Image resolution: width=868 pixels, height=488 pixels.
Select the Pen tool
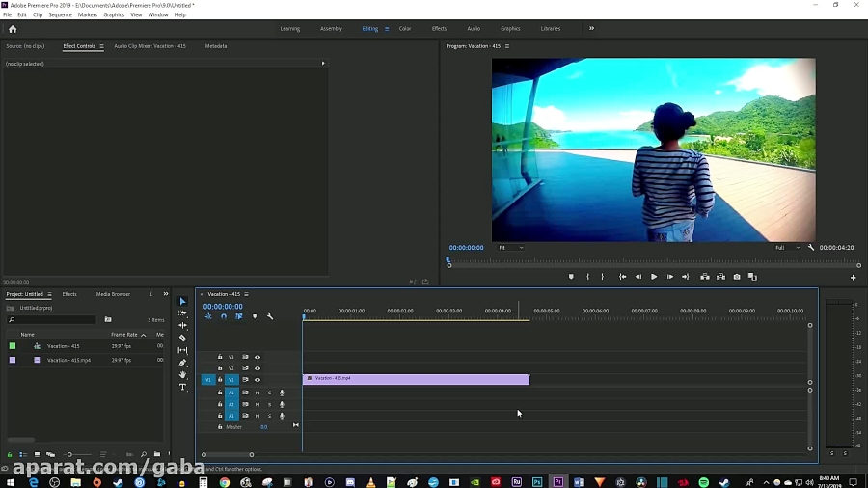[x=182, y=363]
